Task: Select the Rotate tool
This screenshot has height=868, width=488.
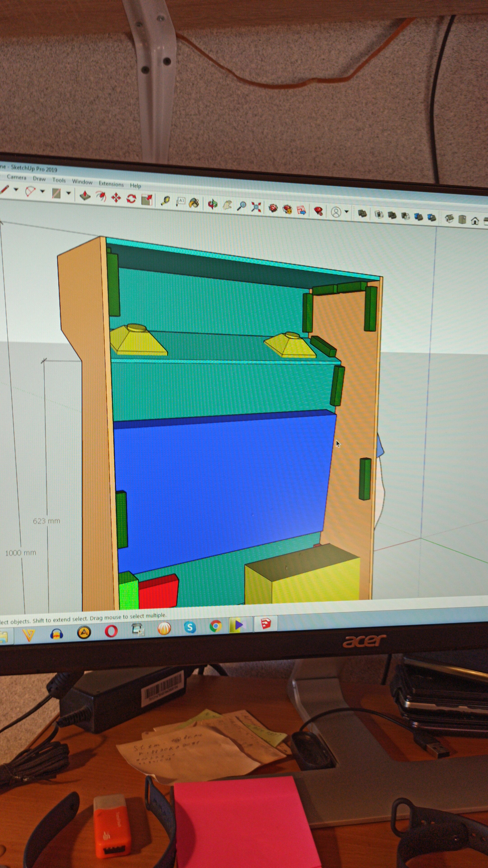Action: (131, 199)
